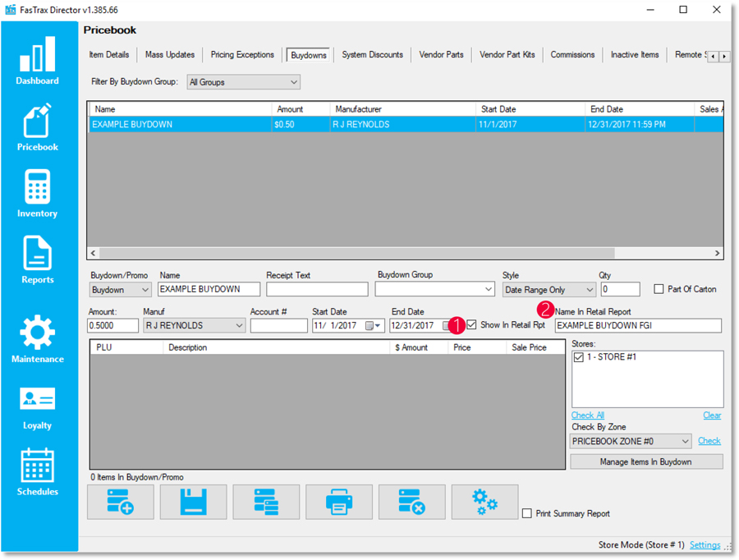Click the Manufacturer column header

(x=403, y=109)
